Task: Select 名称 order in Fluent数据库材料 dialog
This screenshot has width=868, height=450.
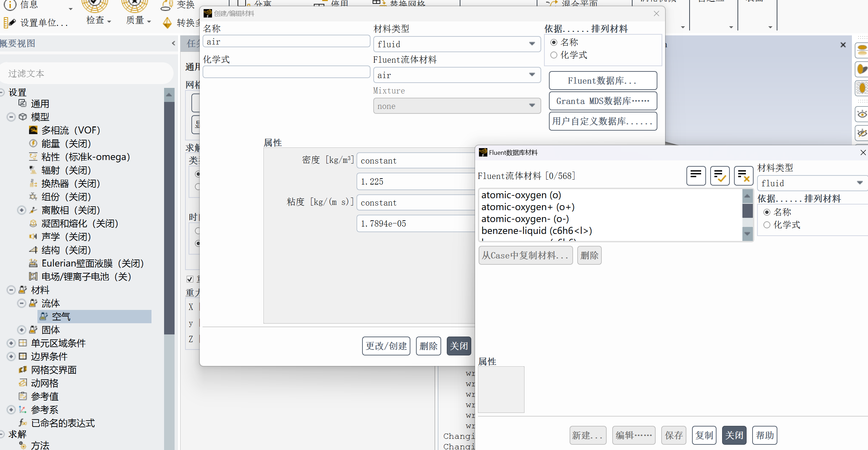Action: click(x=767, y=212)
